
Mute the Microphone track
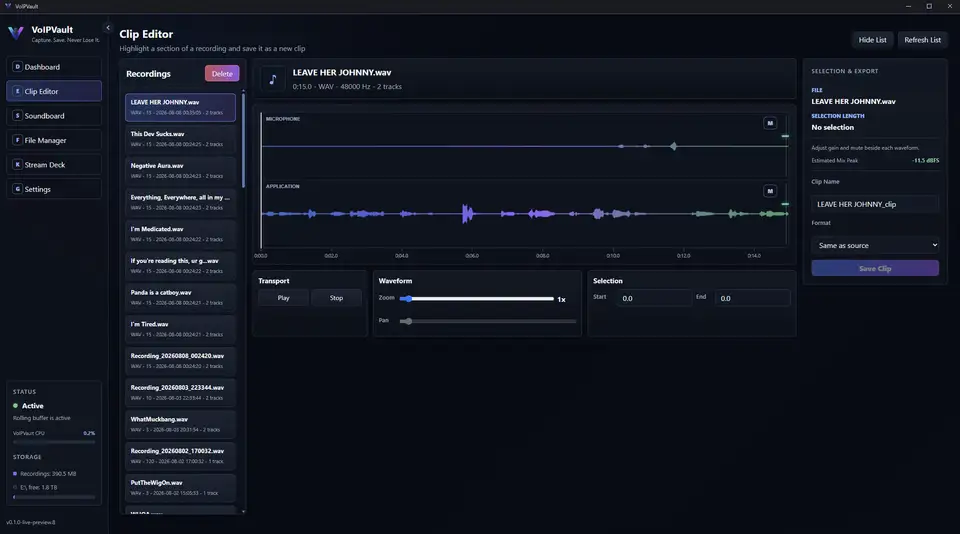coord(770,123)
